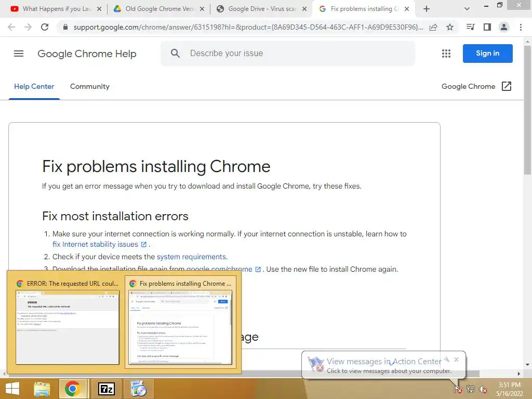The height and width of the screenshot is (399, 532).
Task: Close the Google Drive Virus scan tab
Action: (304, 9)
